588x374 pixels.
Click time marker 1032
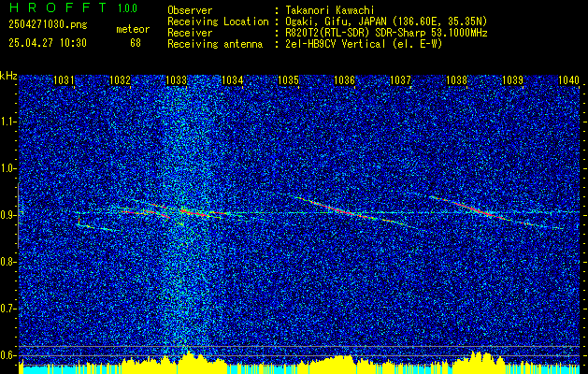click(x=120, y=79)
